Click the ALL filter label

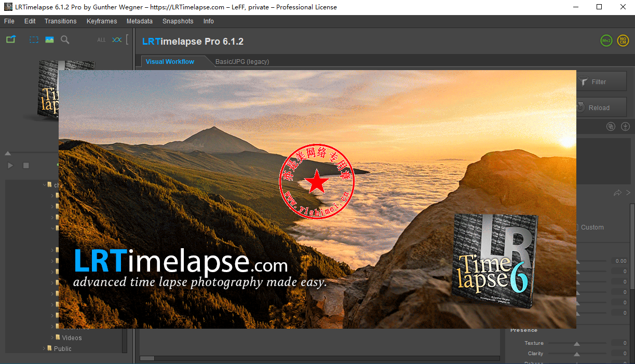(x=101, y=40)
